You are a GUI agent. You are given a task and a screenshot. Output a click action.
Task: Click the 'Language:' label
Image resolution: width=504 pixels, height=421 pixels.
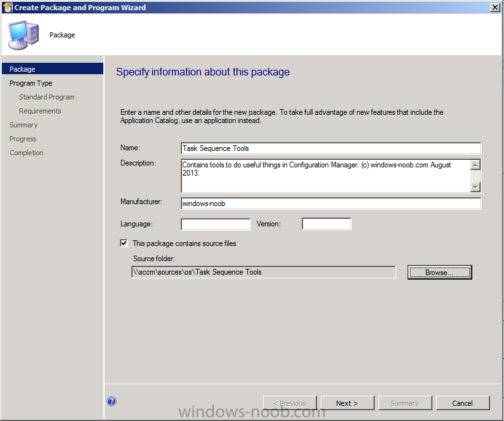click(136, 224)
